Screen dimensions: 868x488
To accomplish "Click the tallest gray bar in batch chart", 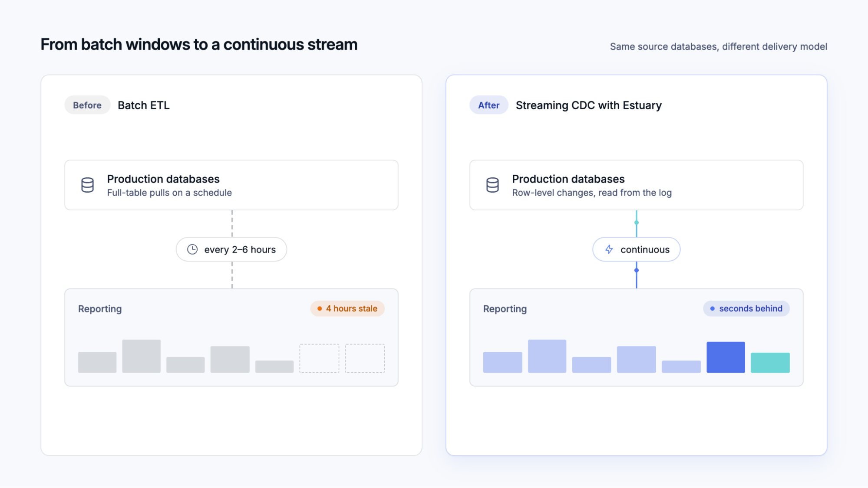I will click(x=141, y=356).
